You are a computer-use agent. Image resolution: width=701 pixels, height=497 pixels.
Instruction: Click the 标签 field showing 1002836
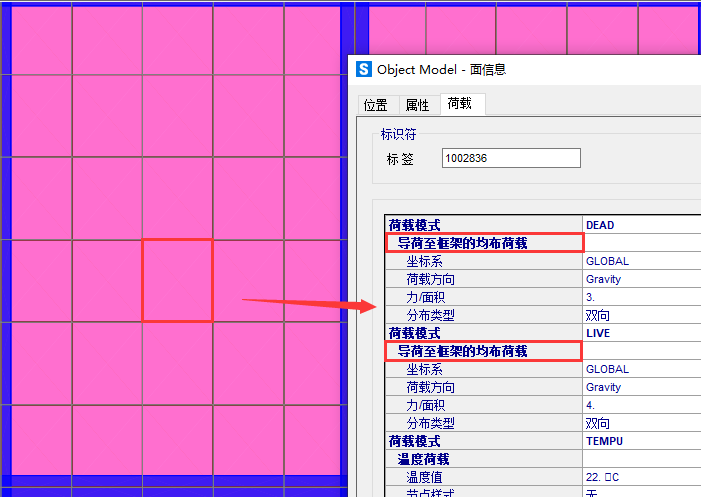point(510,158)
